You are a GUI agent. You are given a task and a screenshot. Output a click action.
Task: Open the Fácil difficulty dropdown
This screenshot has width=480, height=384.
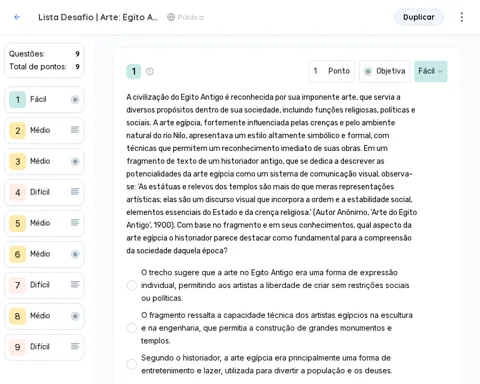(431, 71)
